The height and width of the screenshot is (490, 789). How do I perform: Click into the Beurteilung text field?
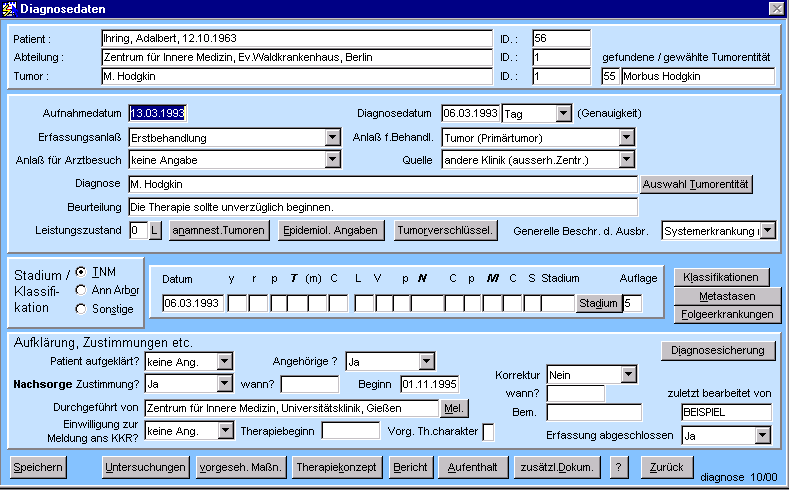382,207
